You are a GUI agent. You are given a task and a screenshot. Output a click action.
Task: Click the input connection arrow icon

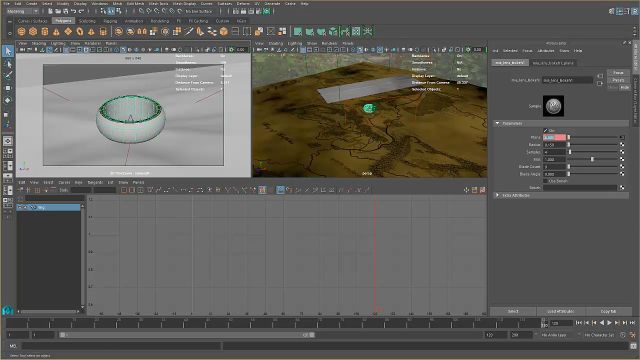point(600,76)
